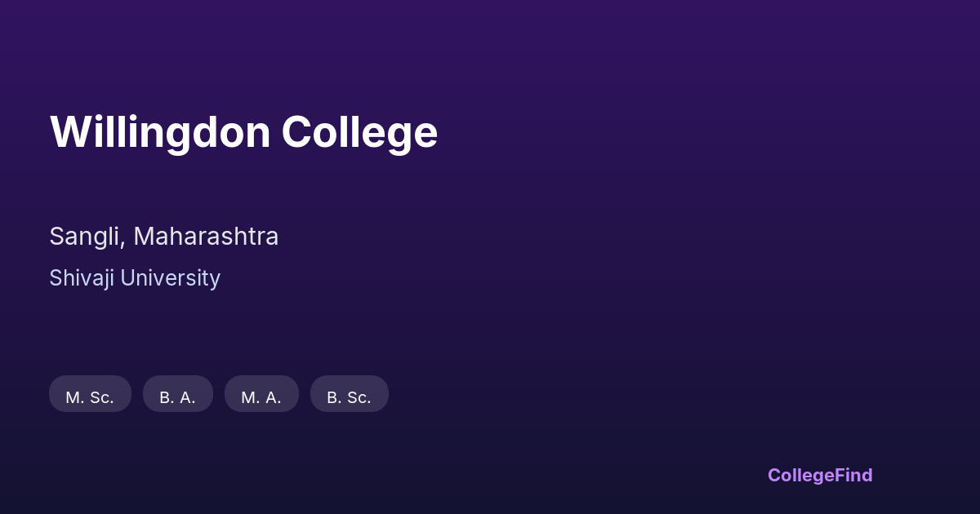The height and width of the screenshot is (514, 980).
Task: Choose the M. A. course tag
Action: pos(261,397)
